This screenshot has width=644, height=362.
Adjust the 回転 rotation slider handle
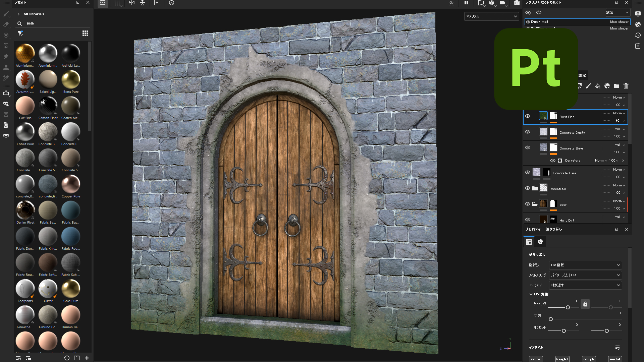[x=551, y=319]
